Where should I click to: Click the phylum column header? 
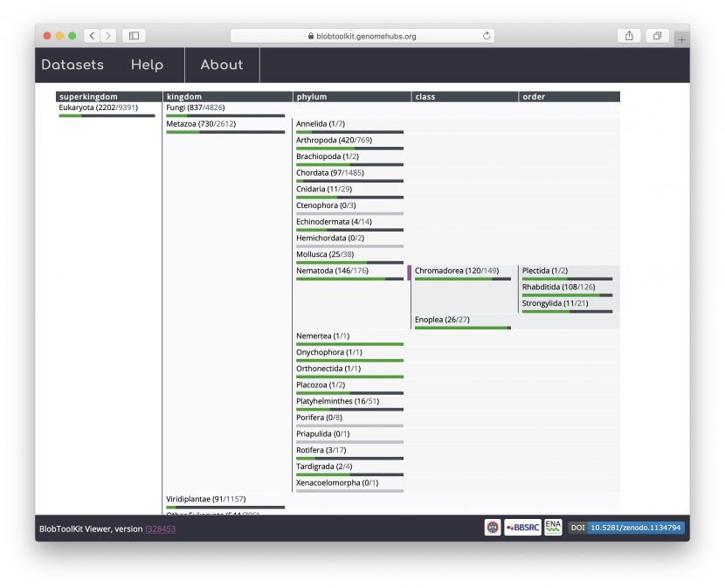[x=352, y=97]
